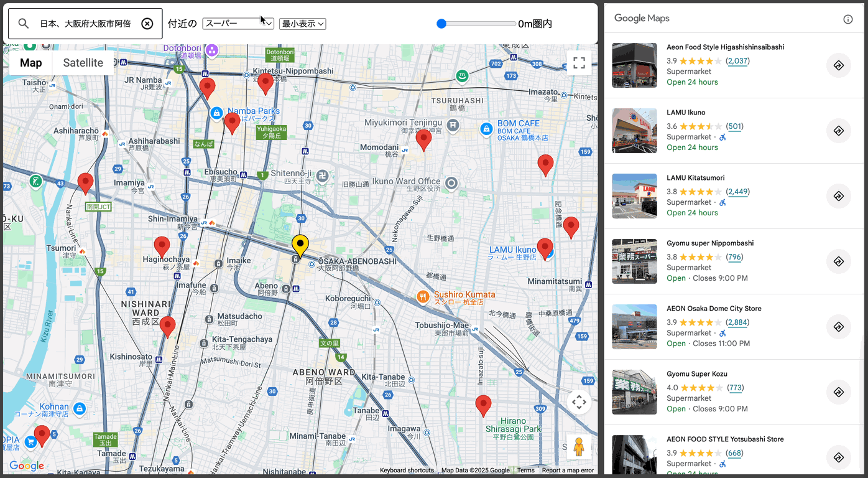Click the yellow pin at Osaka-Abenobashi

pyautogui.click(x=300, y=246)
